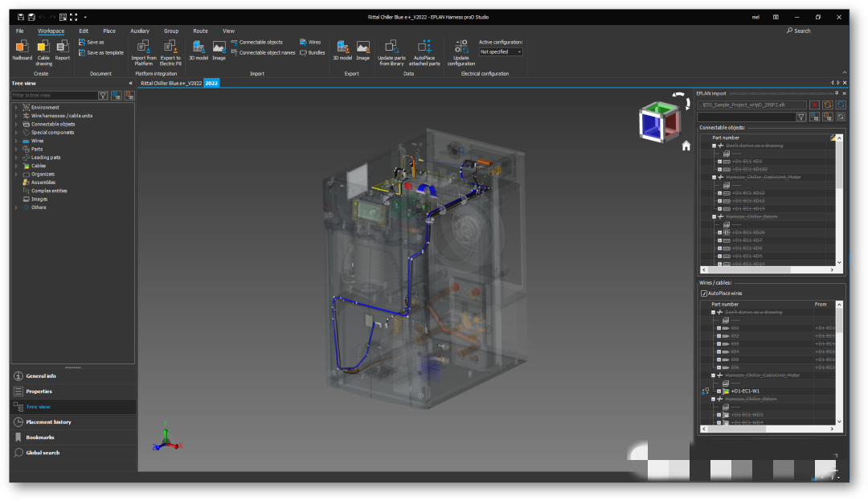Click Update parts from library
Image resolution: width=868 pixels, height=501 pixels.
[x=391, y=52]
